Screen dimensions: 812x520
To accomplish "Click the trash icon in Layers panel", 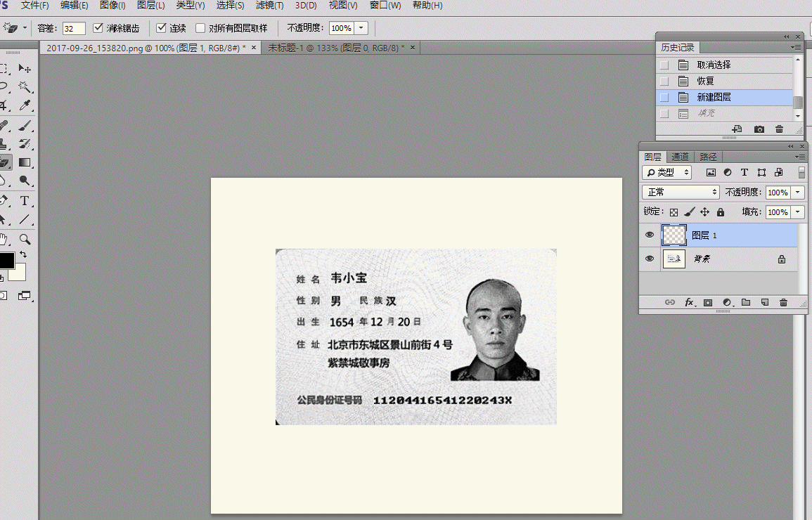I will [x=783, y=302].
